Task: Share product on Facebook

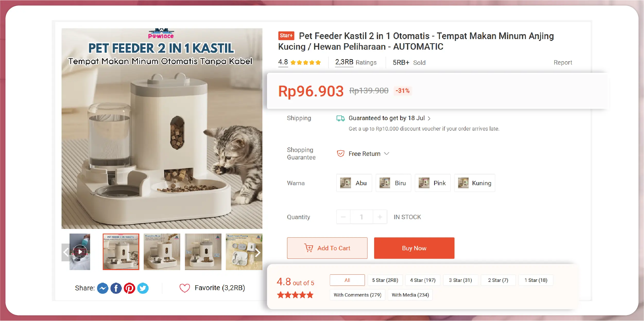Action: (x=116, y=288)
